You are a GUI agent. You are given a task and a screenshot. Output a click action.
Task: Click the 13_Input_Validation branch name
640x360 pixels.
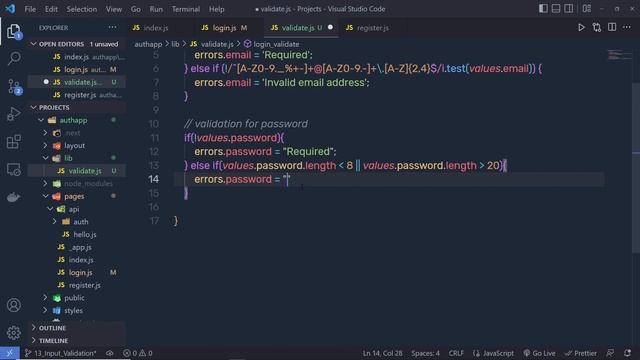[x=60, y=353]
